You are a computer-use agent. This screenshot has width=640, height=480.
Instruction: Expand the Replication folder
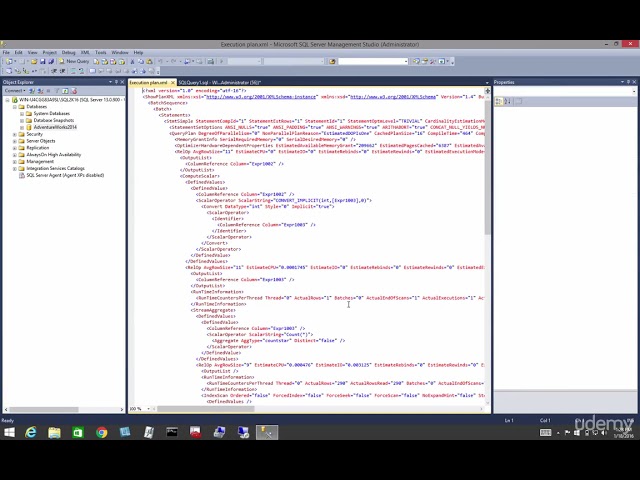tap(15, 148)
